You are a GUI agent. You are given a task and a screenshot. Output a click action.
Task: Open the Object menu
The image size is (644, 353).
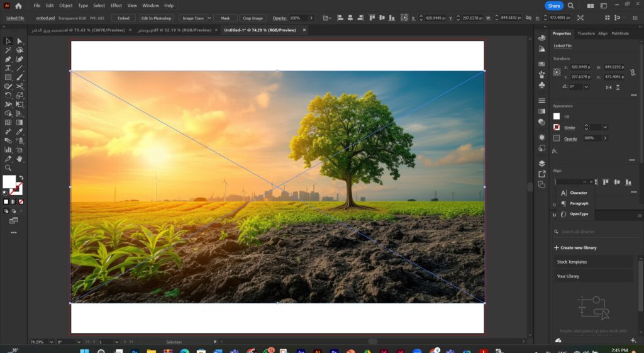(x=65, y=6)
